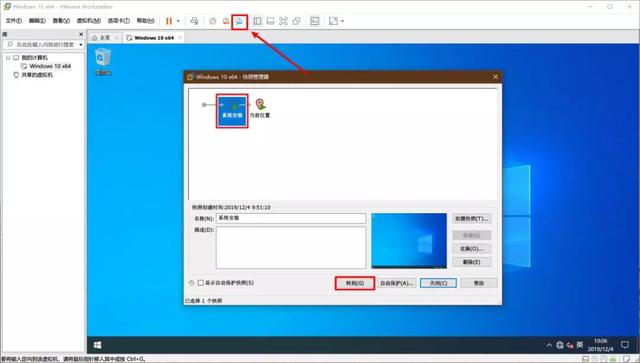The height and width of the screenshot is (363, 640).
Task: Close the snapshot manager dialog with X
Action: tap(496, 77)
